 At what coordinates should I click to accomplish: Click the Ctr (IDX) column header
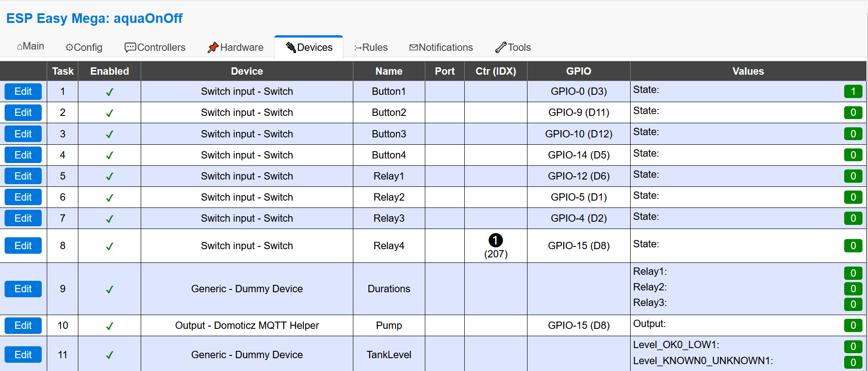[496, 71]
